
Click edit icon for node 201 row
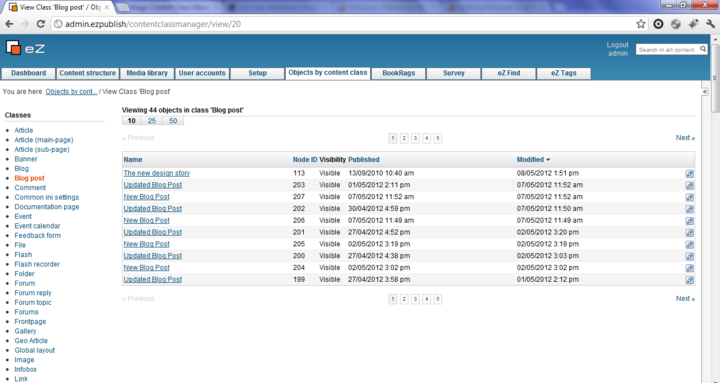click(x=689, y=233)
